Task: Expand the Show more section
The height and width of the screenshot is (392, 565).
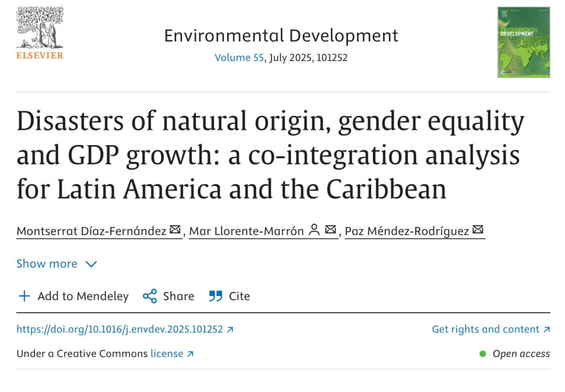Action: [x=47, y=264]
